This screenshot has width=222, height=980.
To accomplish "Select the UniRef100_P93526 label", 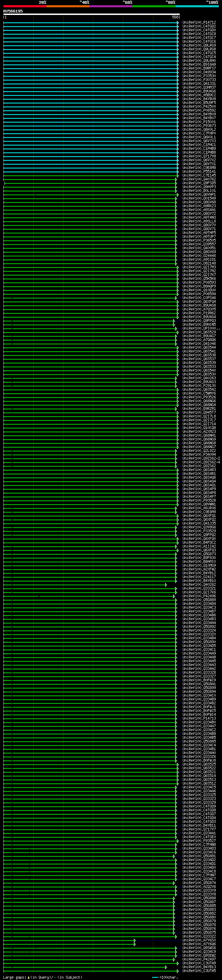I will tap(199, 397).
